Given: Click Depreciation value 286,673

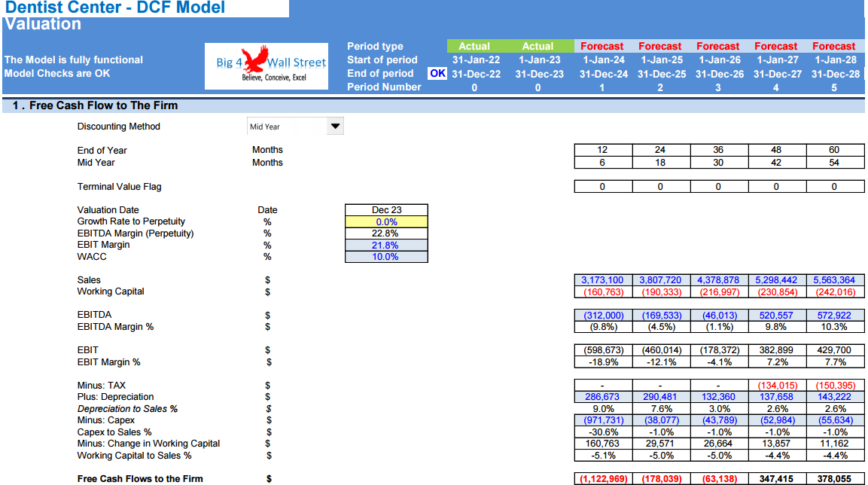Looking at the screenshot, I should pyautogui.click(x=603, y=397).
